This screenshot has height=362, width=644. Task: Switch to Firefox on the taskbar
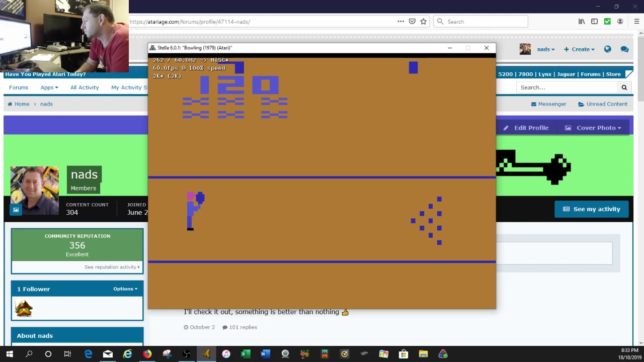(x=147, y=354)
